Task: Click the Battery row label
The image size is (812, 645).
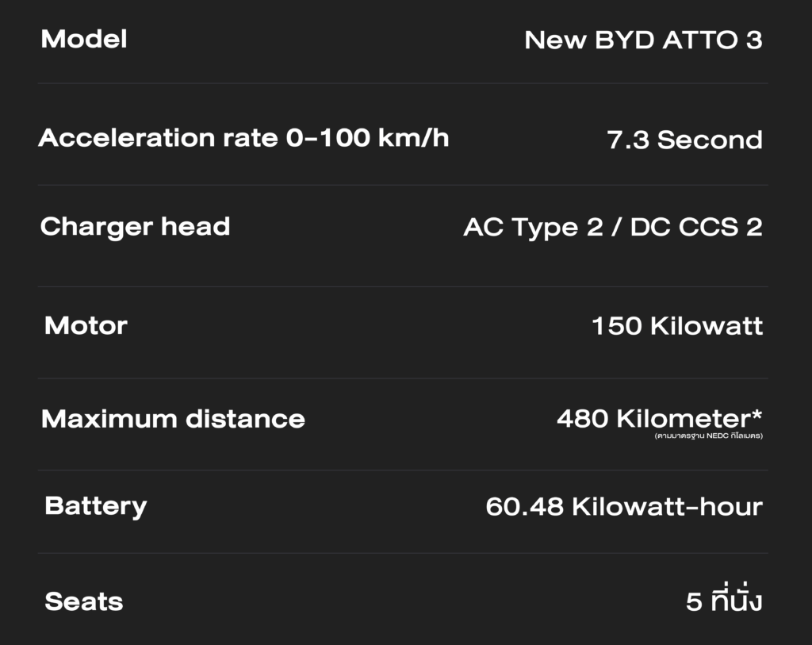Action: 95,506
